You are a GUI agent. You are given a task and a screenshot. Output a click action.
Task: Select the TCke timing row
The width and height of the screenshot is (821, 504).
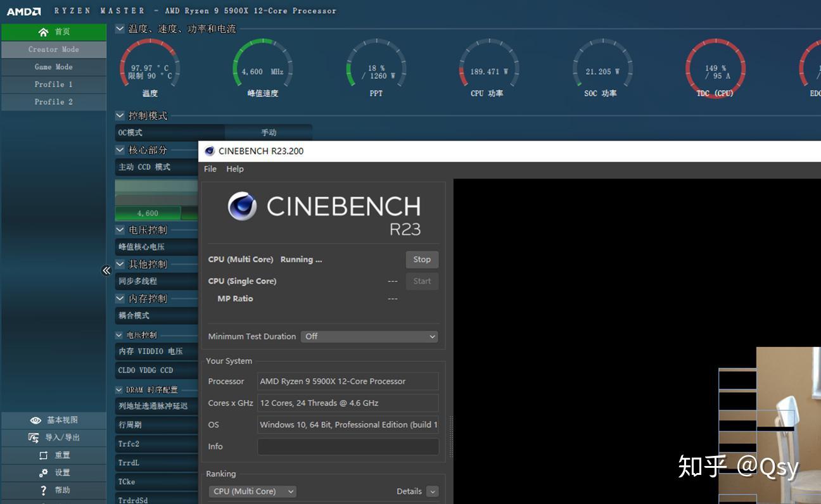pos(156,482)
